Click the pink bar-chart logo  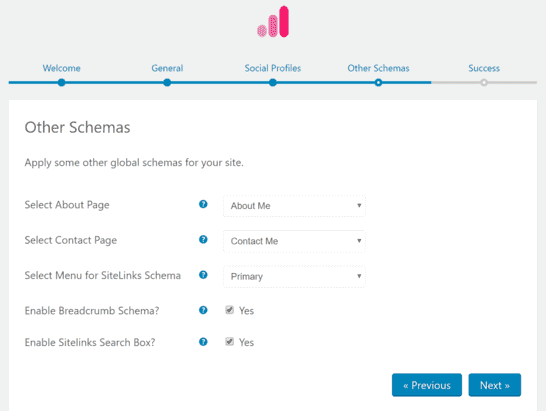pyautogui.click(x=273, y=22)
